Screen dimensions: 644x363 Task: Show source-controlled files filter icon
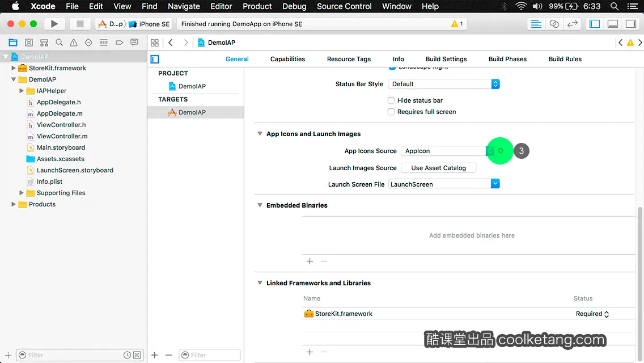click(137, 355)
